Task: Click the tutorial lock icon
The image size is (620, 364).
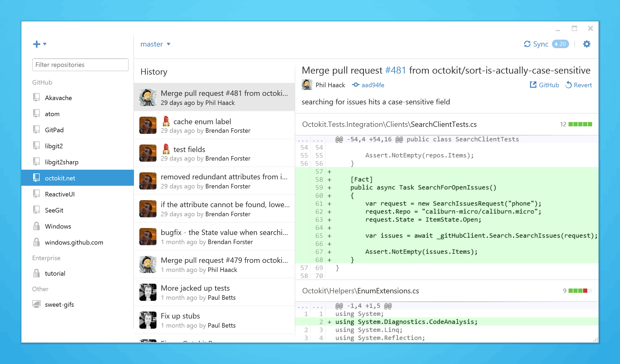Action: 36,273
